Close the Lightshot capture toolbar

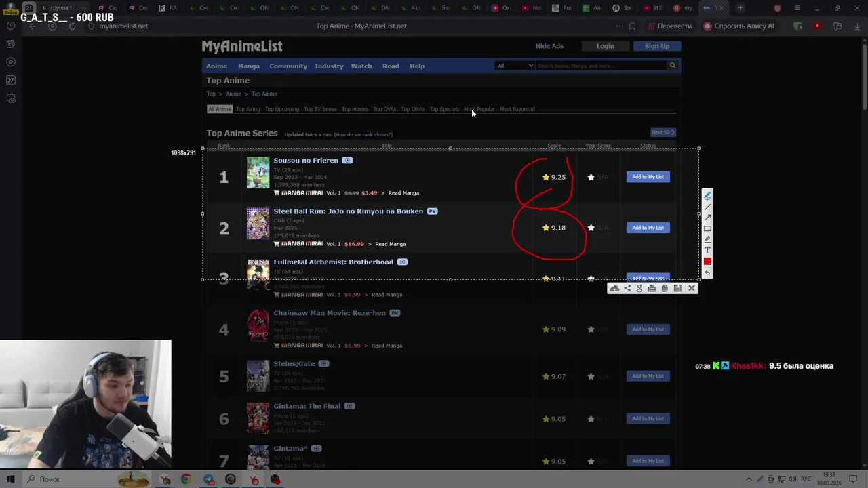tap(692, 288)
